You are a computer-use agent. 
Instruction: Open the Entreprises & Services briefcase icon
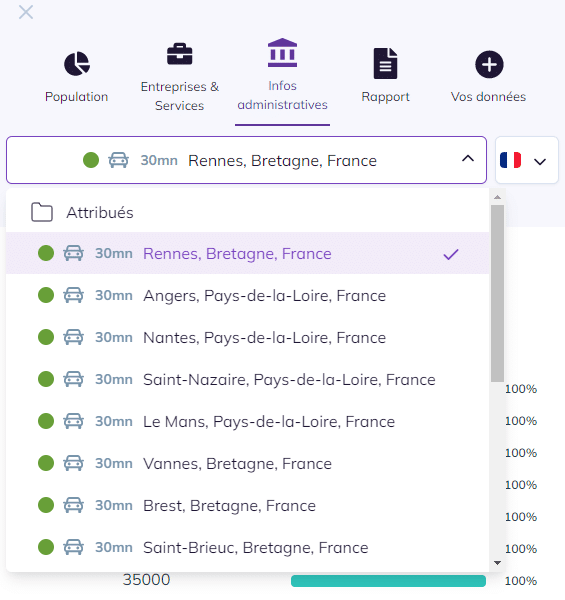[179, 54]
